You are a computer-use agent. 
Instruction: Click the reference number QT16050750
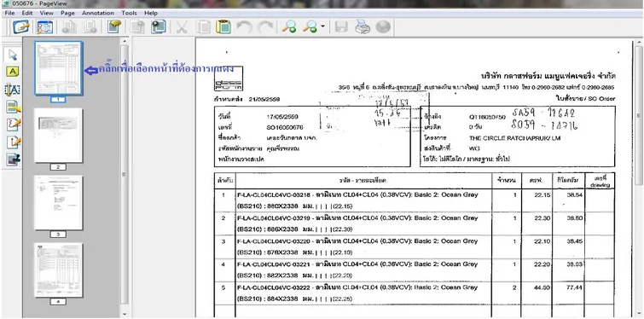click(487, 117)
